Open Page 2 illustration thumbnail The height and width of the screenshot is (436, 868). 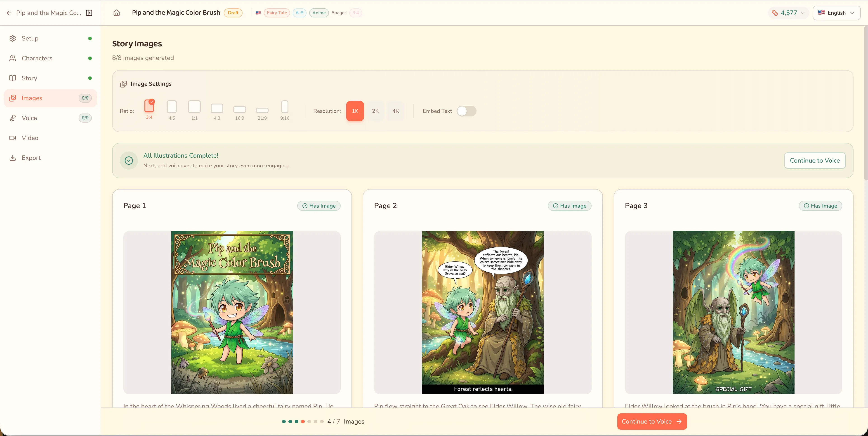(x=482, y=312)
